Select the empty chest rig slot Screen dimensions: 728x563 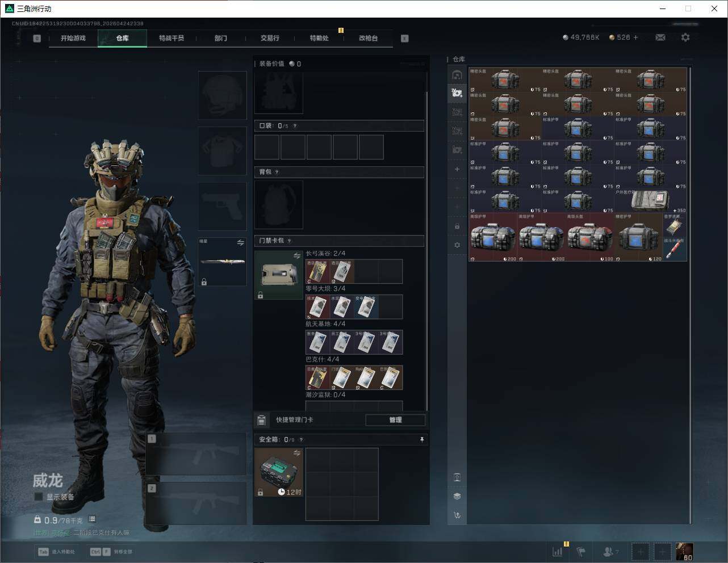click(279, 93)
